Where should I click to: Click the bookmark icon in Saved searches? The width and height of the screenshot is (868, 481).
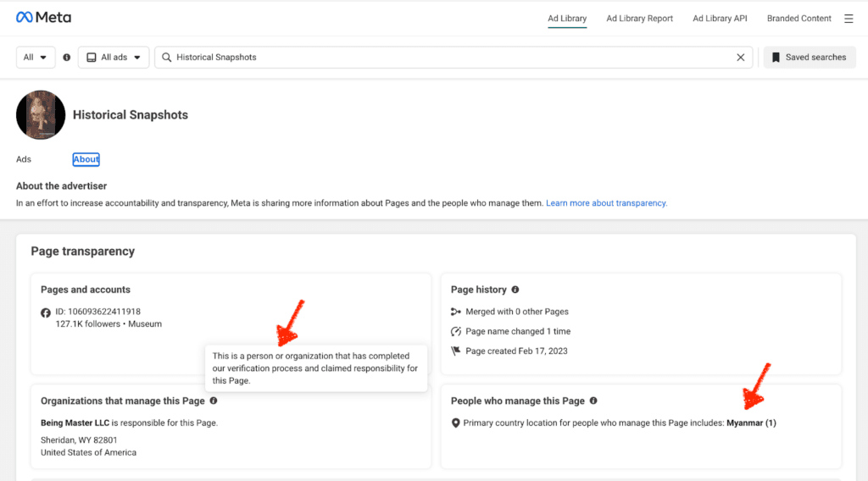point(776,58)
